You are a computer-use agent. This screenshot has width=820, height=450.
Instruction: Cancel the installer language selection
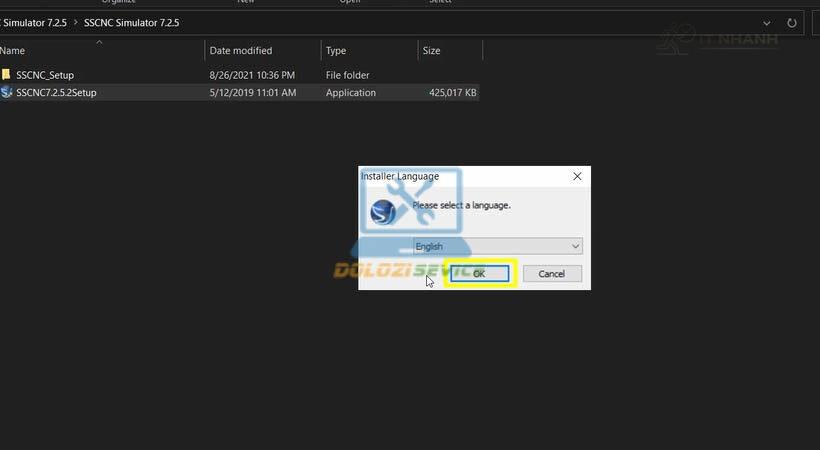coord(551,274)
